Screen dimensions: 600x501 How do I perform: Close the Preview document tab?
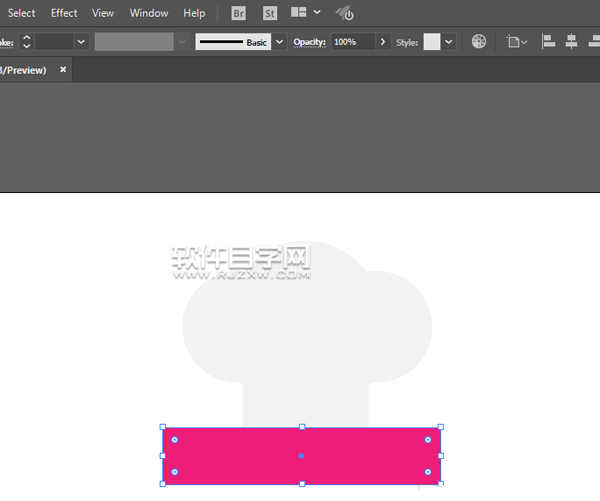click(63, 70)
